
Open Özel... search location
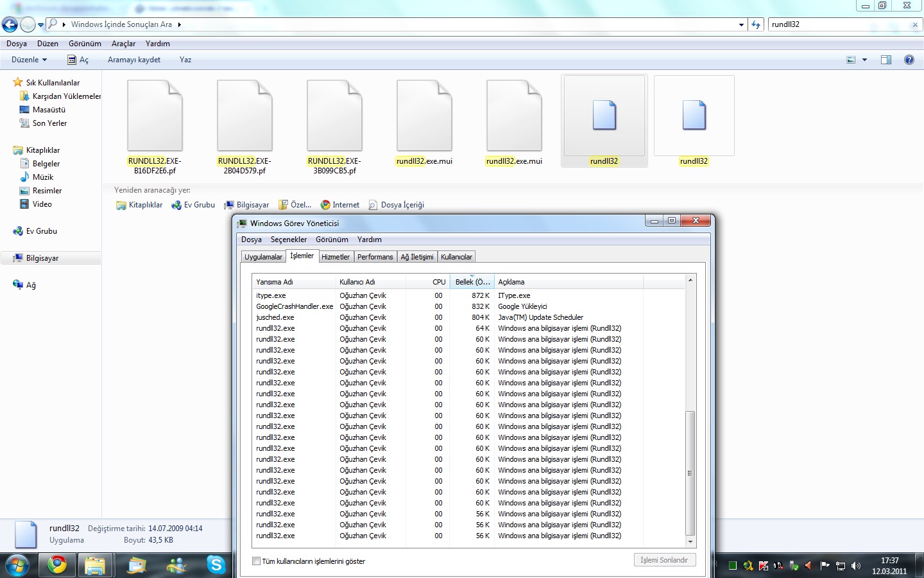(295, 205)
